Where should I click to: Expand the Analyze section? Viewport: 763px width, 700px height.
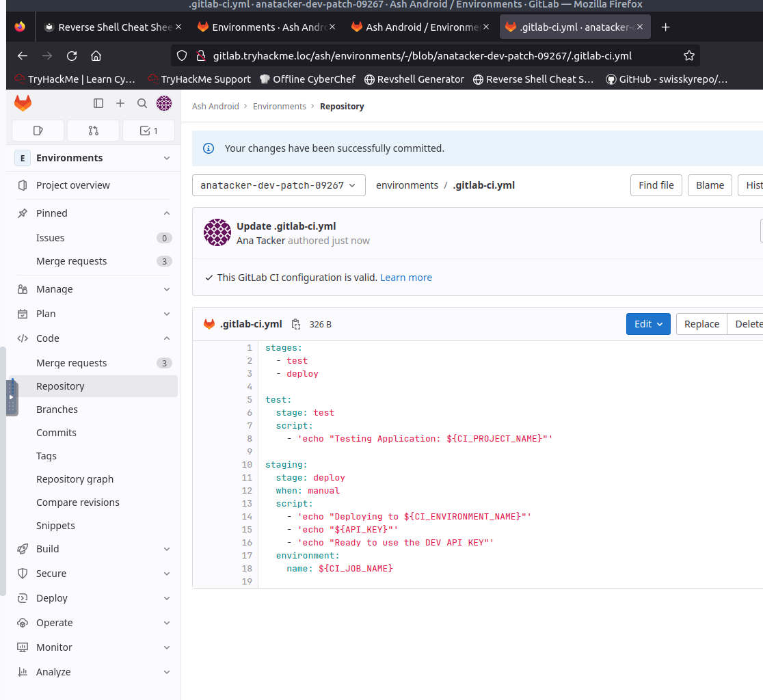click(167, 672)
